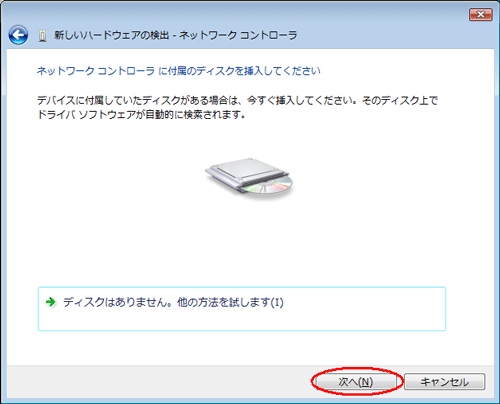Close the wizard with the red X
500x404 pixels.
(481, 15)
